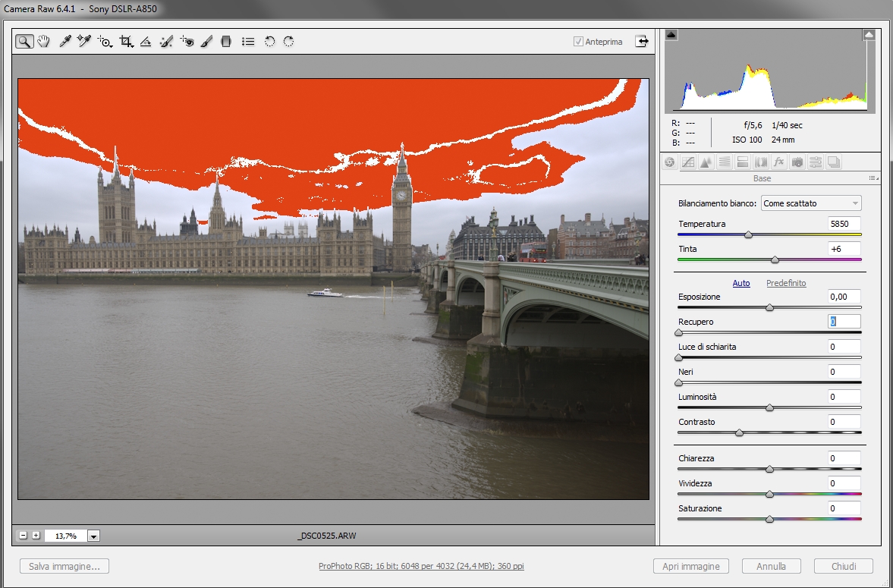Click the Luce di schiarita value field
Image resolution: width=893 pixels, height=588 pixels.
click(844, 347)
